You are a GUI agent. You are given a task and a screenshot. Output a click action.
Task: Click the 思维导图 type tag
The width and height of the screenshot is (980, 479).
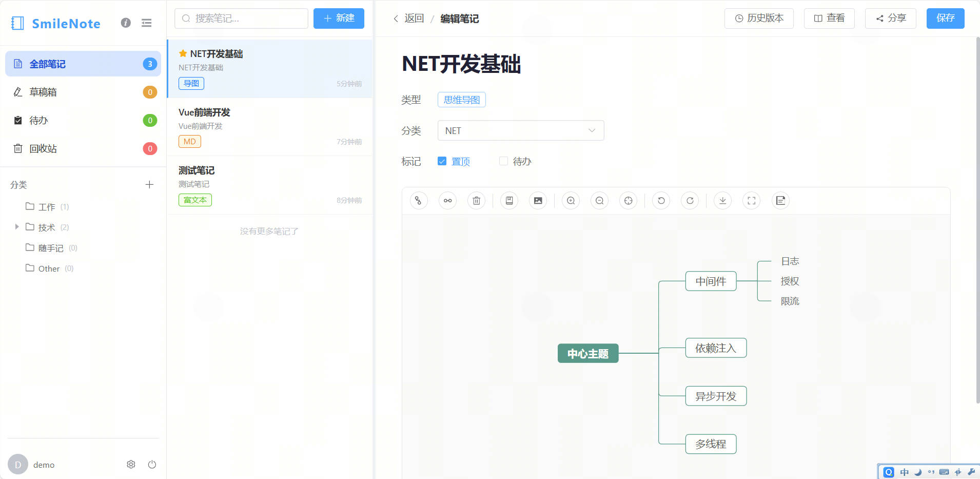point(462,100)
